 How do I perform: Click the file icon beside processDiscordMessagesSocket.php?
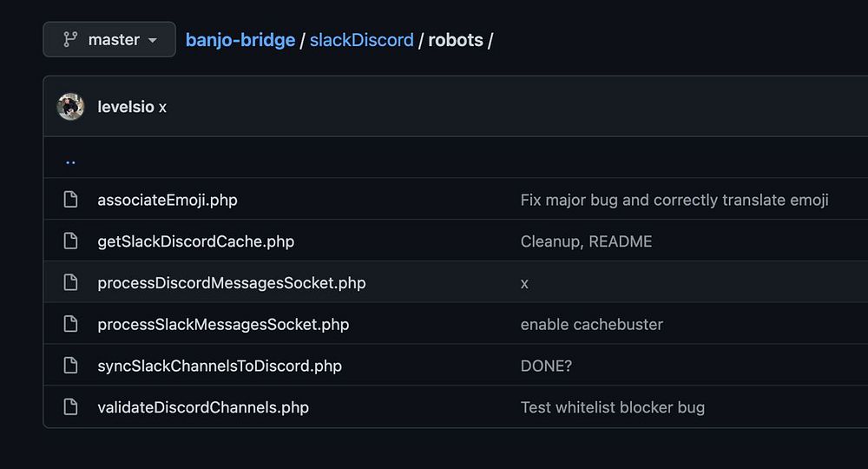[71, 283]
